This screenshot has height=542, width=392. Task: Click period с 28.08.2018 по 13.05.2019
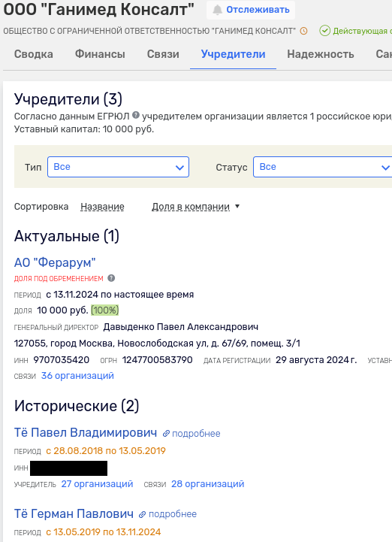106,451
